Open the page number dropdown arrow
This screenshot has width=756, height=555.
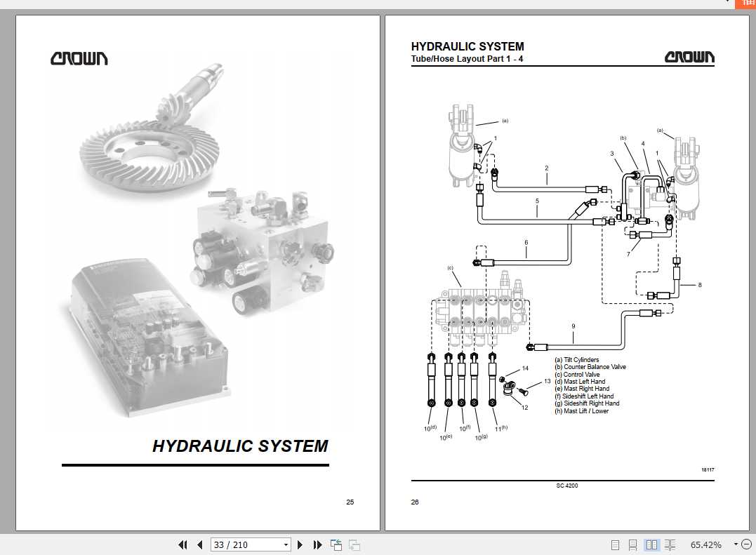[x=286, y=545]
